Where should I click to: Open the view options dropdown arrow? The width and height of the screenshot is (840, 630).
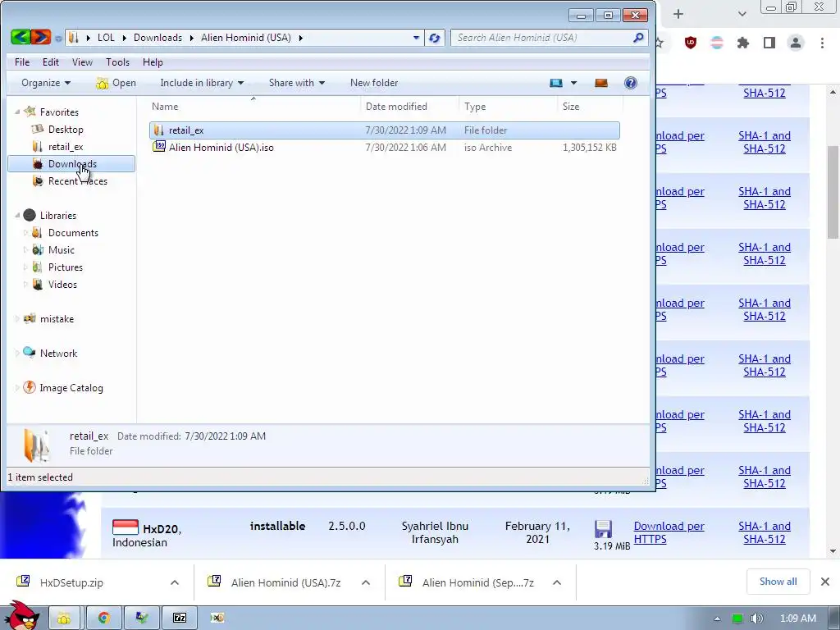coord(573,83)
